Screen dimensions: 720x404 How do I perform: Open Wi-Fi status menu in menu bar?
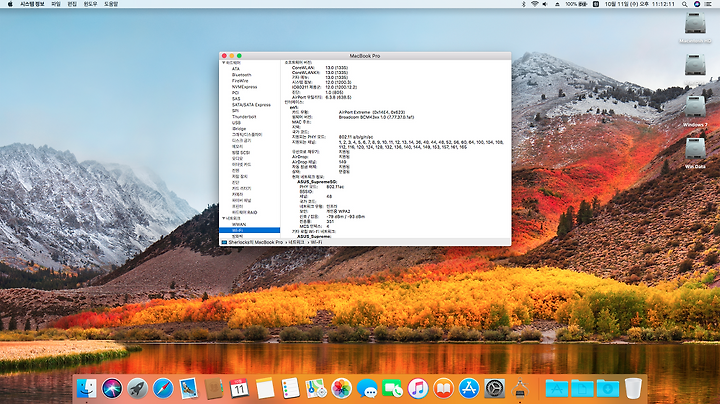534,4
